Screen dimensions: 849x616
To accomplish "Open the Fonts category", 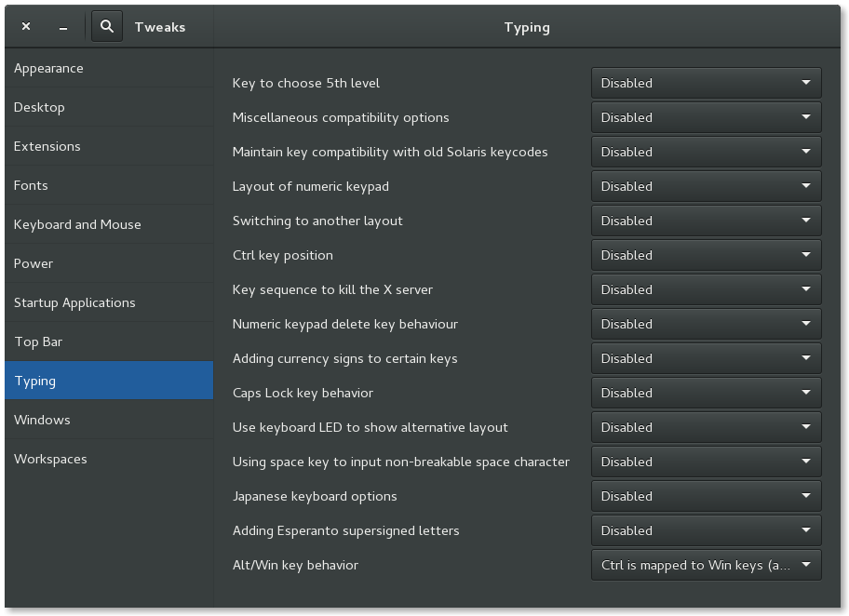I will 31,186.
